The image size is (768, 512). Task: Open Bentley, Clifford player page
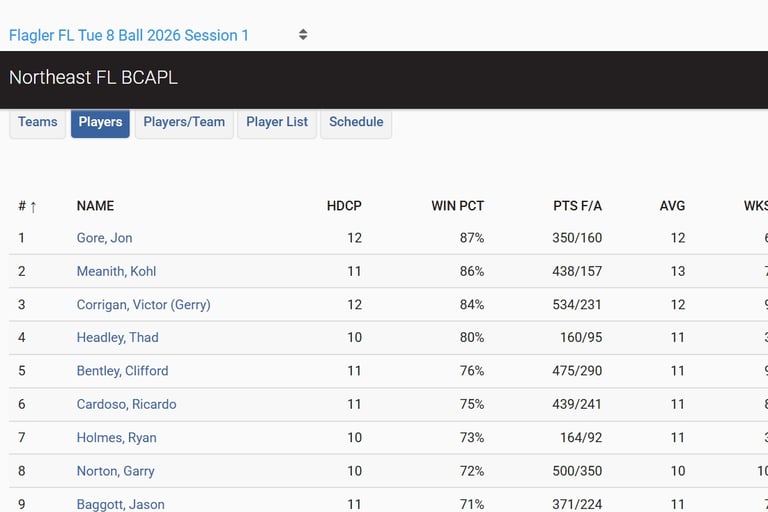122,370
